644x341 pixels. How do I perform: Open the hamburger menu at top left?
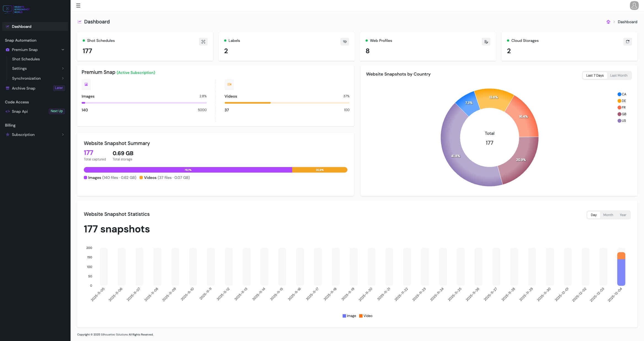pos(78,6)
